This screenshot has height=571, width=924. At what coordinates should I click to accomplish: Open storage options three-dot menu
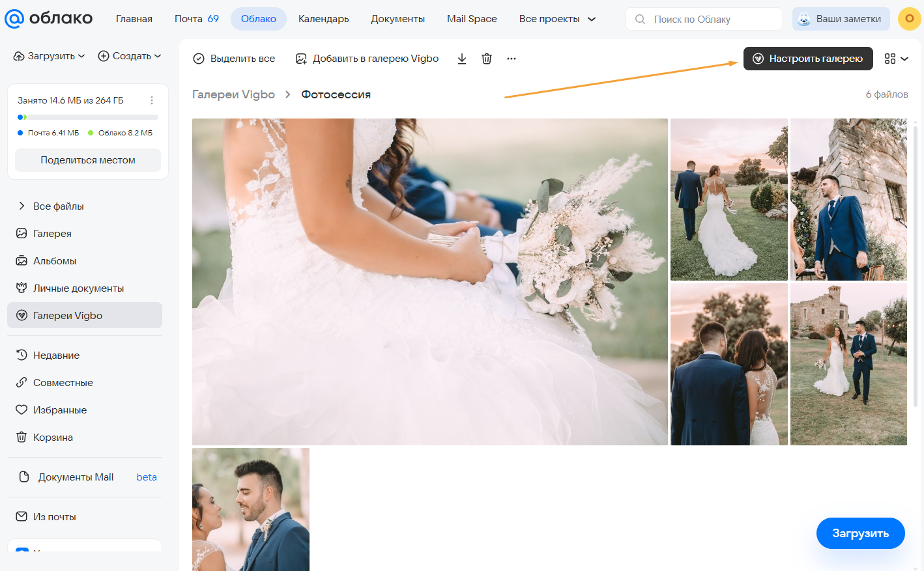[x=152, y=100]
